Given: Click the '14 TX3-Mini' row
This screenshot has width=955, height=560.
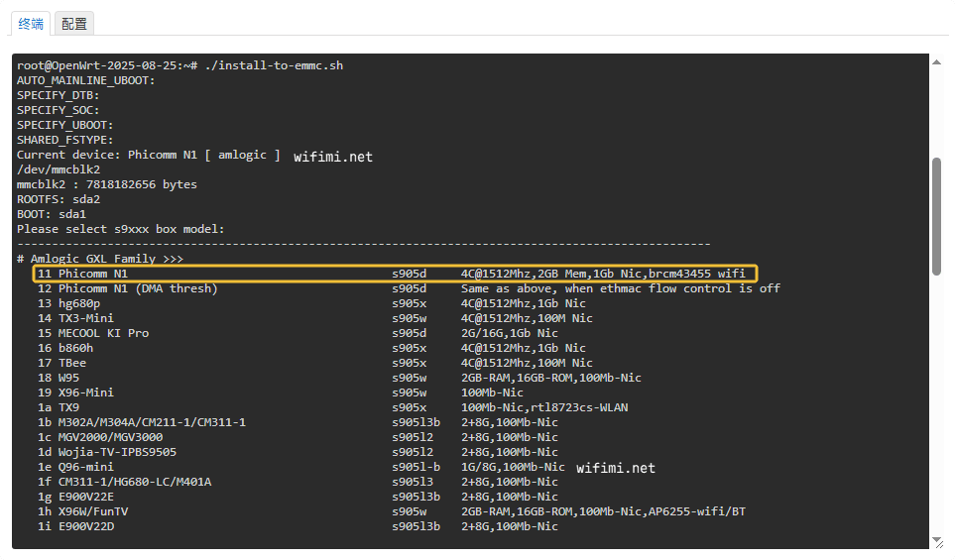Looking at the screenshot, I should tap(315, 318).
